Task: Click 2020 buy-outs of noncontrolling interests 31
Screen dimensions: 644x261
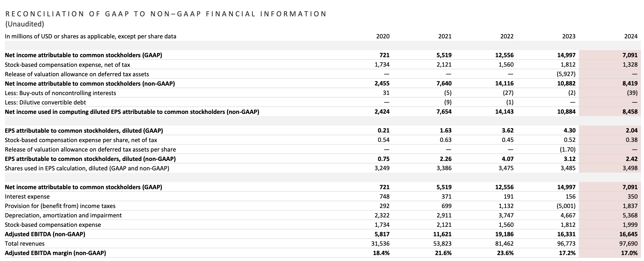Action: coord(386,93)
